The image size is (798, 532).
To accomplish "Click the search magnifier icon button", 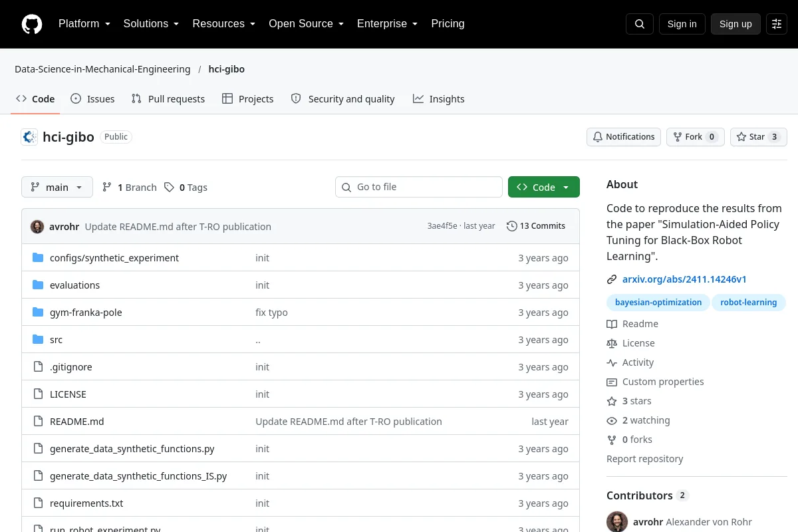I will [x=640, y=24].
